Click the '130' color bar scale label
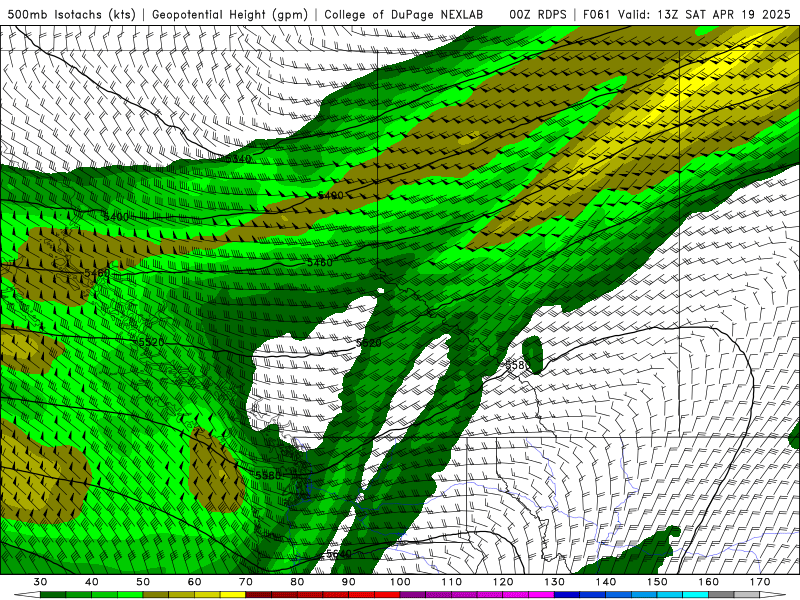Screen dimensions: 800x600 [555, 582]
